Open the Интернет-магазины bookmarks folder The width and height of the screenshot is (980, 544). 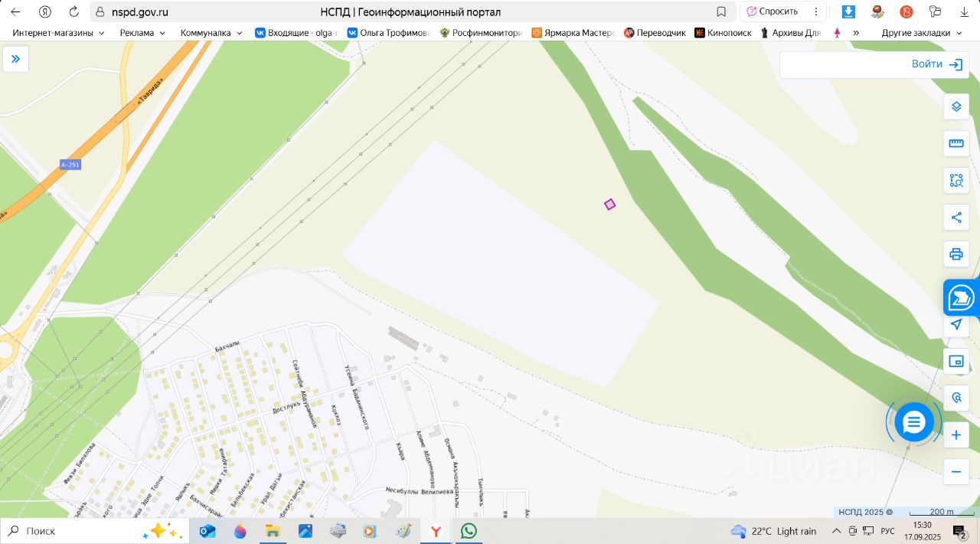(58, 33)
